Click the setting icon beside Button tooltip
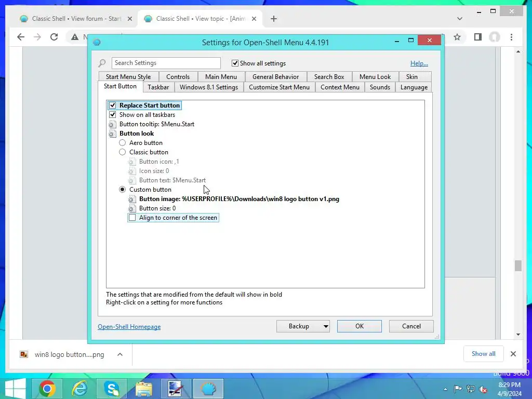The height and width of the screenshot is (399, 532). 112,124
